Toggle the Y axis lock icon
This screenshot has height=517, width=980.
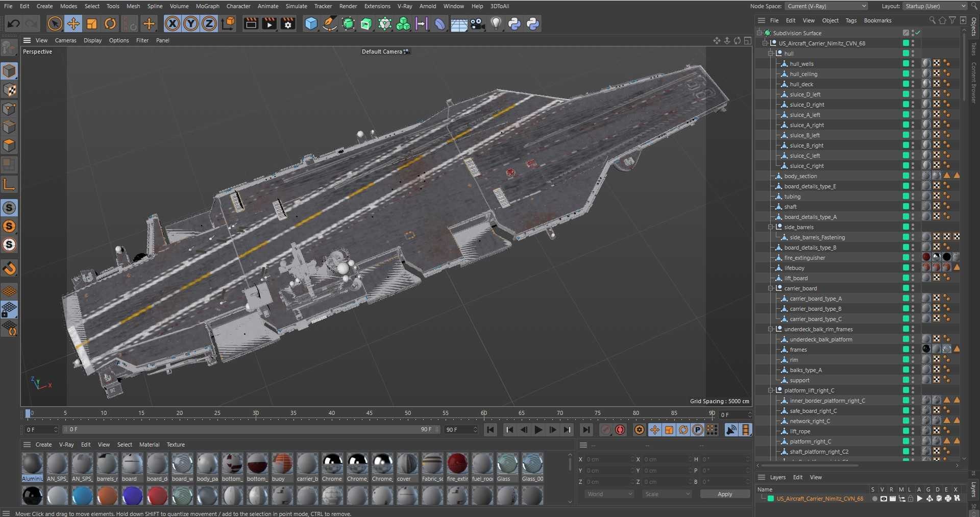pyautogui.click(x=191, y=23)
